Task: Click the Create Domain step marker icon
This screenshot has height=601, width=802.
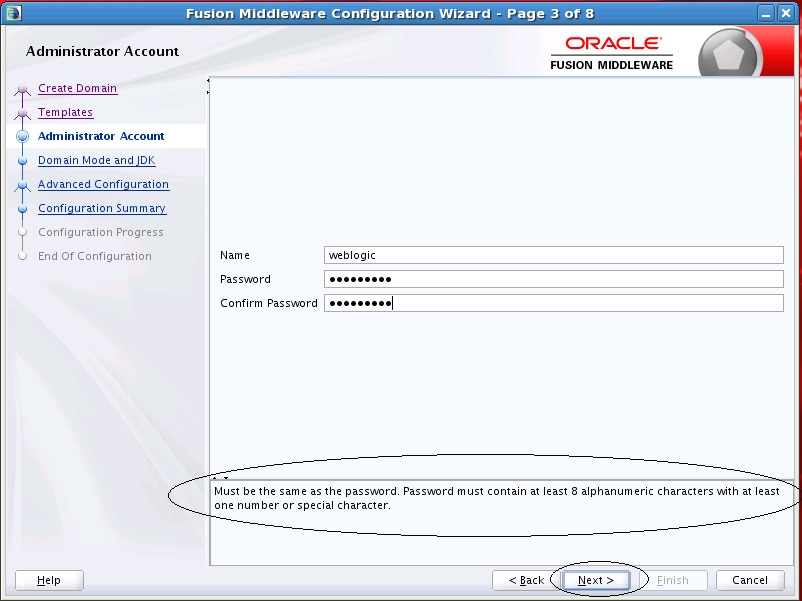Action: pos(22,90)
